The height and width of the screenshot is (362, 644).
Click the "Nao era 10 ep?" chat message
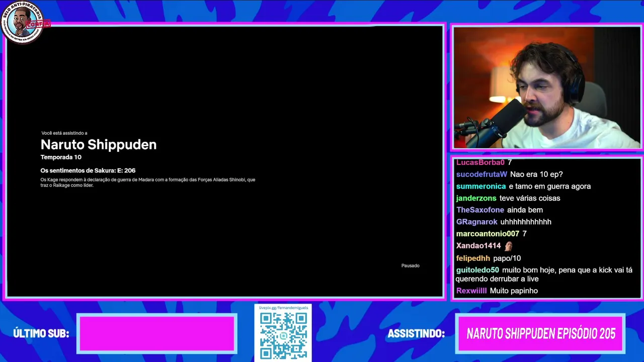click(x=536, y=174)
